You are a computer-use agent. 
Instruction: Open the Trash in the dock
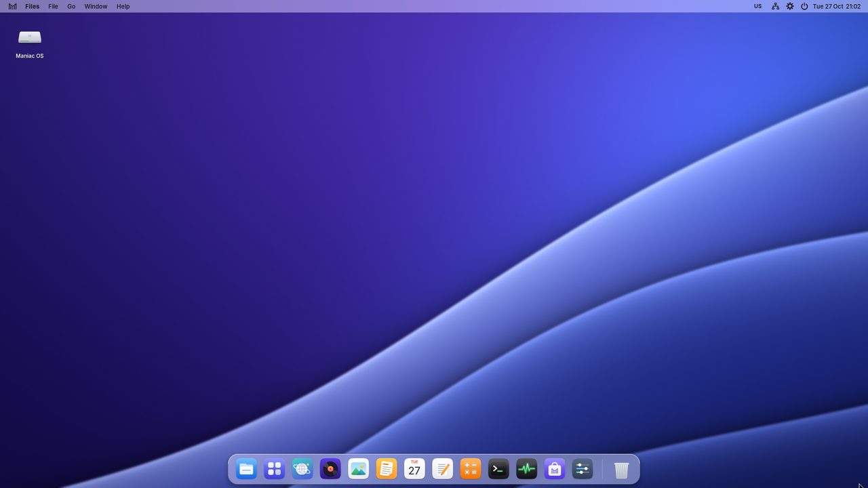click(x=622, y=469)
